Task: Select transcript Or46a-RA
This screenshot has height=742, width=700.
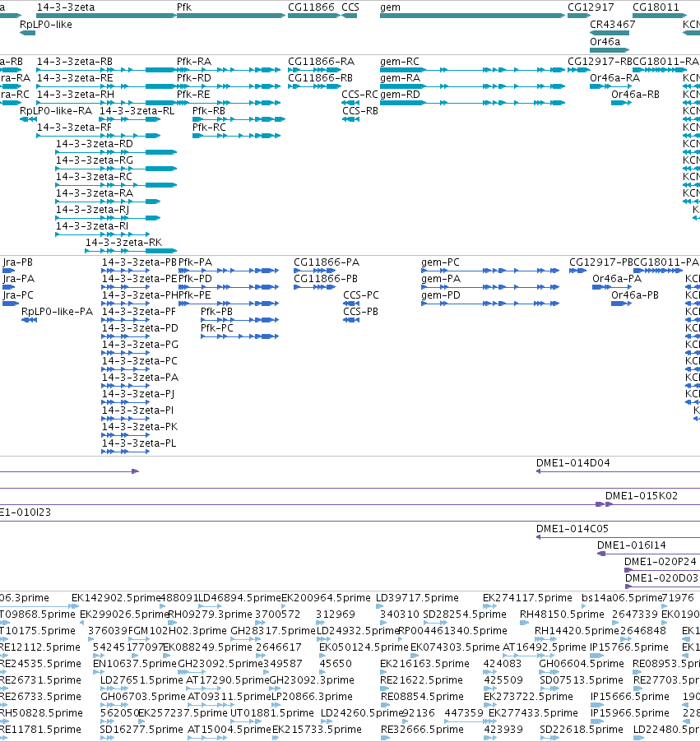Action: point(614,78)
